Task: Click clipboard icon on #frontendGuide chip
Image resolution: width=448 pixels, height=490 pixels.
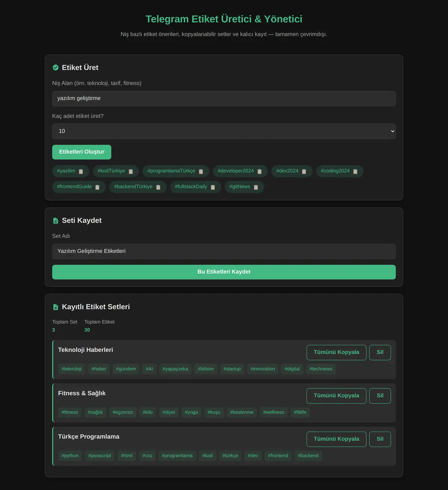Action: coord(97,187)
